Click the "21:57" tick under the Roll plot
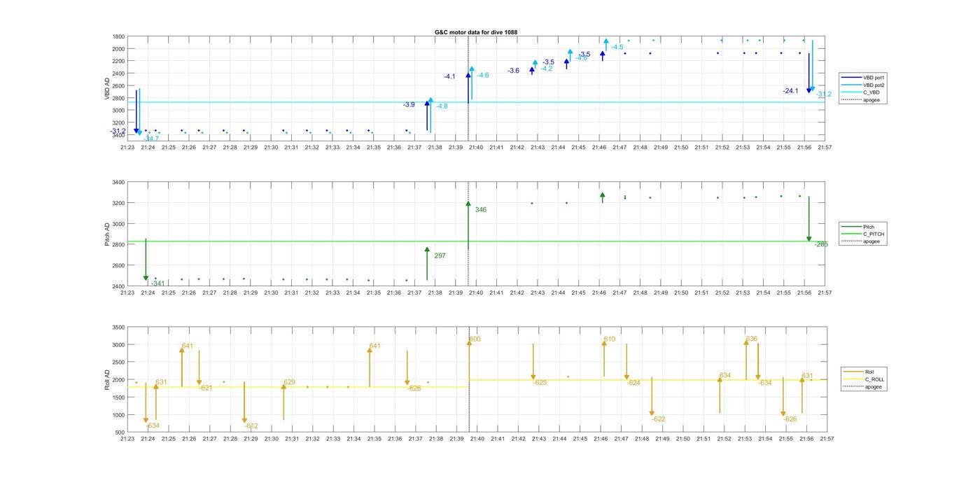Viewport: 980px width, 485px height. (827, 439)
